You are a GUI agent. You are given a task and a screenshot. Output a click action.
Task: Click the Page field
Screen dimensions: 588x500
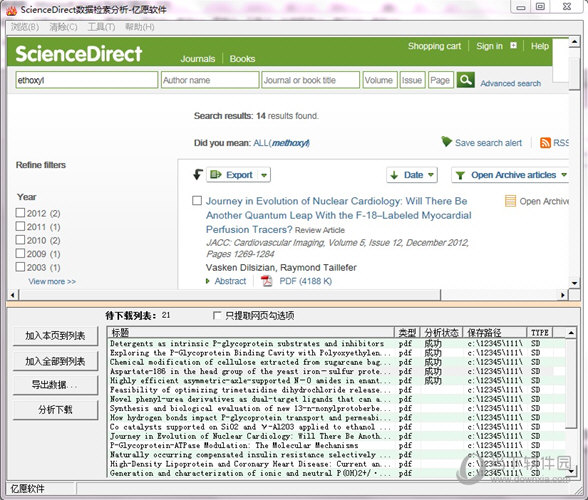click(441, 80)
